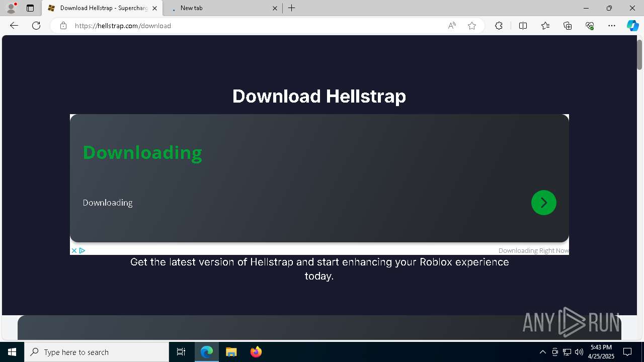Open Task View on the taskbar
Image resolution: width=644 pixels, height=362 pixels.
[181, 352]
